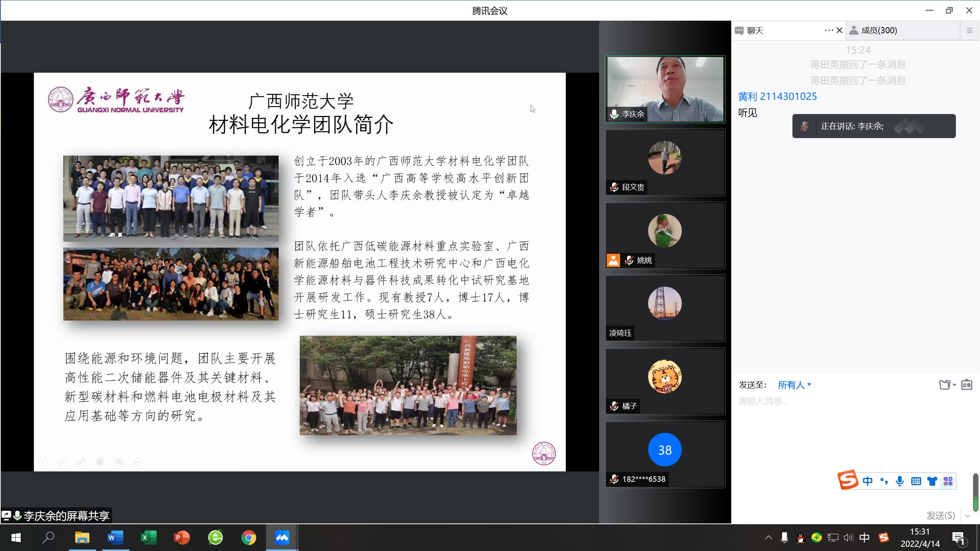Toggle Sogou Chinese/English mode (中) button

tap(867, 481)
